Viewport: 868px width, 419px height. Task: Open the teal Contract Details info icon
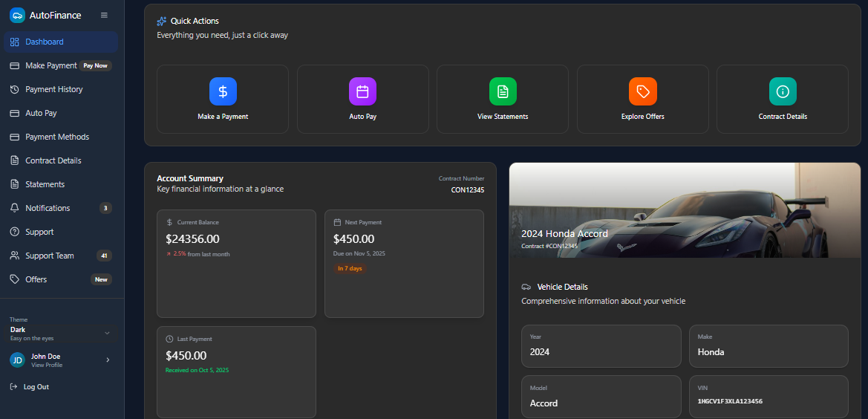click(783, 91)
